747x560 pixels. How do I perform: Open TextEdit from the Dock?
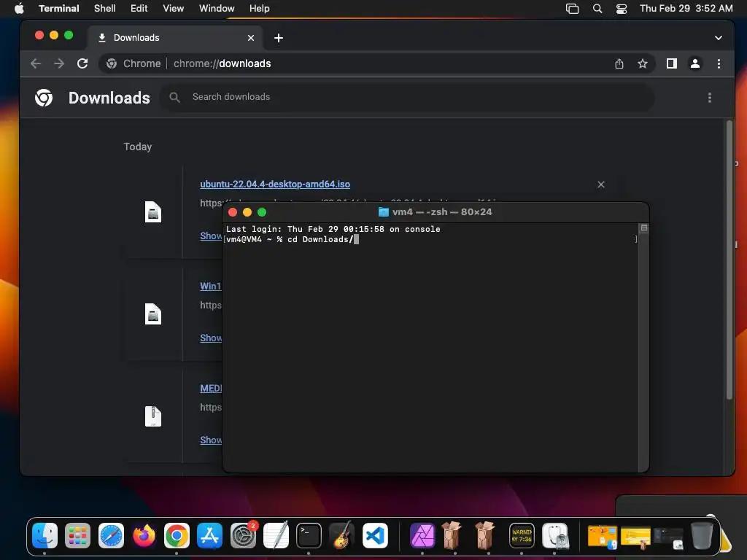[276, 536]
